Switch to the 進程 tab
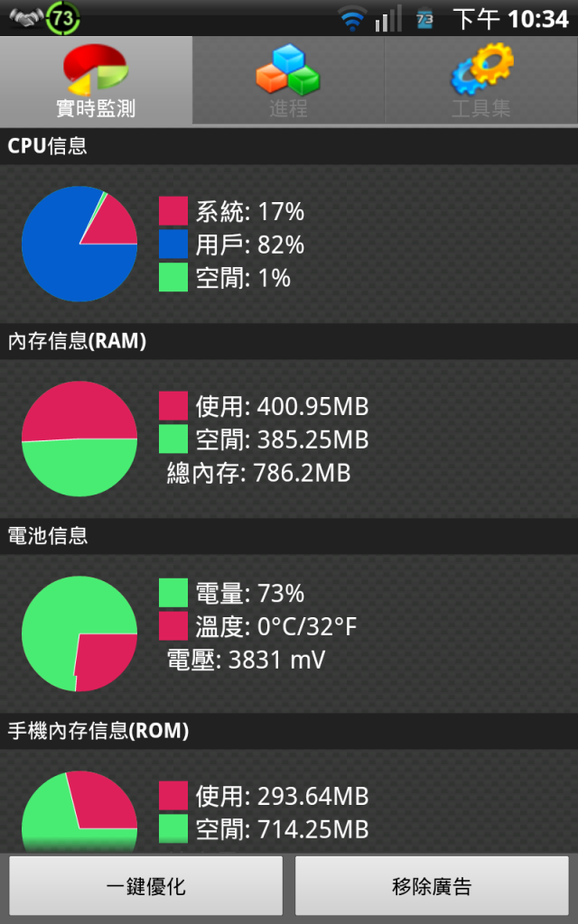The height and width of the screenshot is (924, 578). [x=288, y=80]
